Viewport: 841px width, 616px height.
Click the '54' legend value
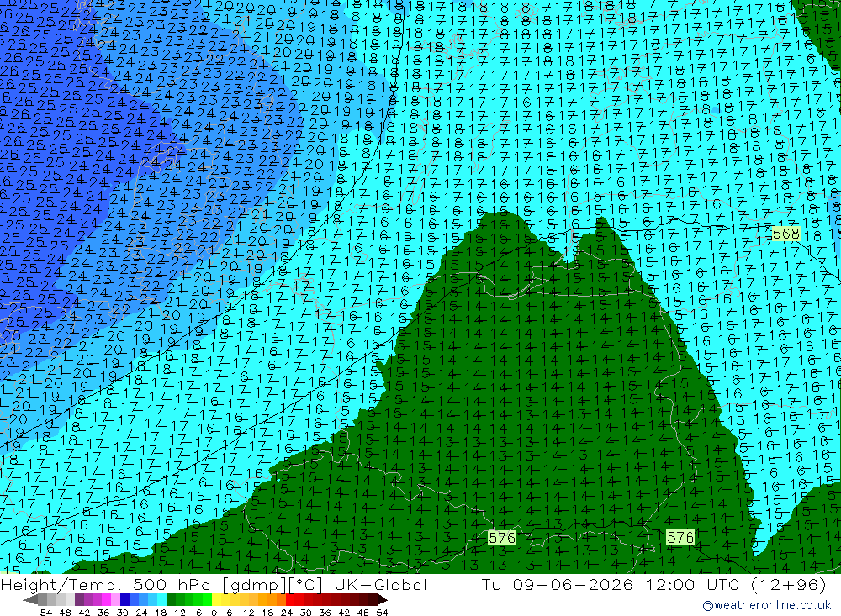[x=382, y=613]
